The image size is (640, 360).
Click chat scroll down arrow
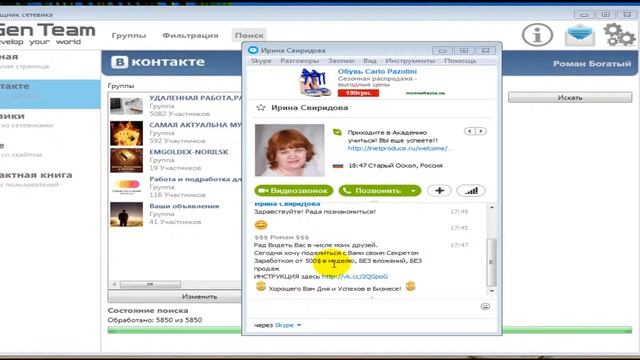pos(492,291)
